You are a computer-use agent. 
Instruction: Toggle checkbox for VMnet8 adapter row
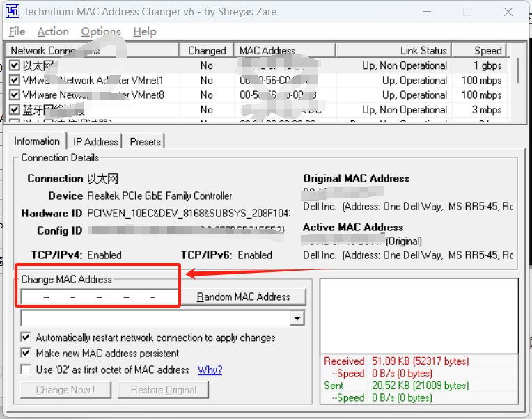pyautogui.click(x=14, y=95)
